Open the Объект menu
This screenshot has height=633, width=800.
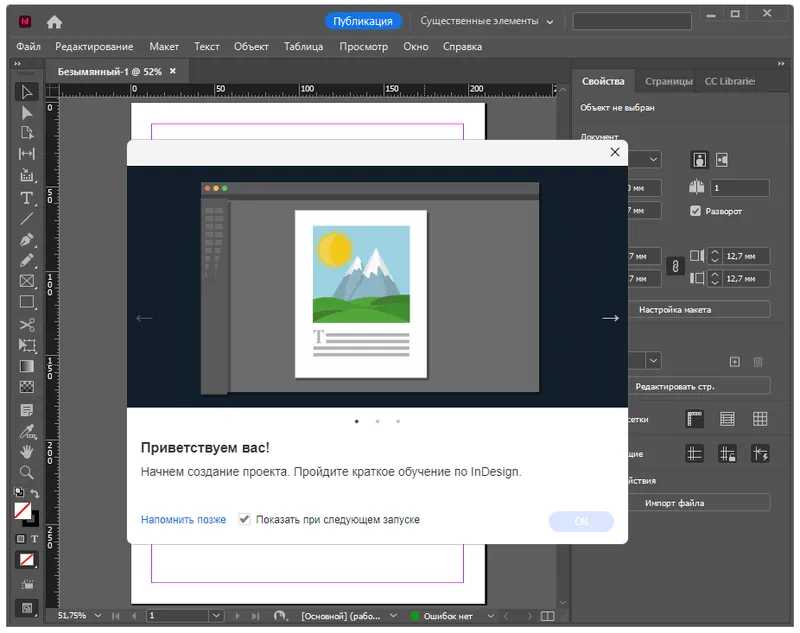(251, 46)
